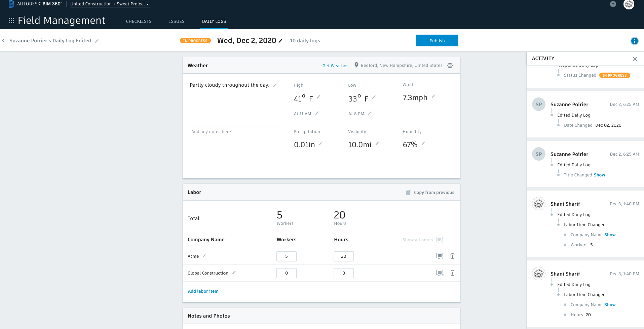Delete the Acme labor row
This screenshot has height=329, width=644.
click(452, 256)
